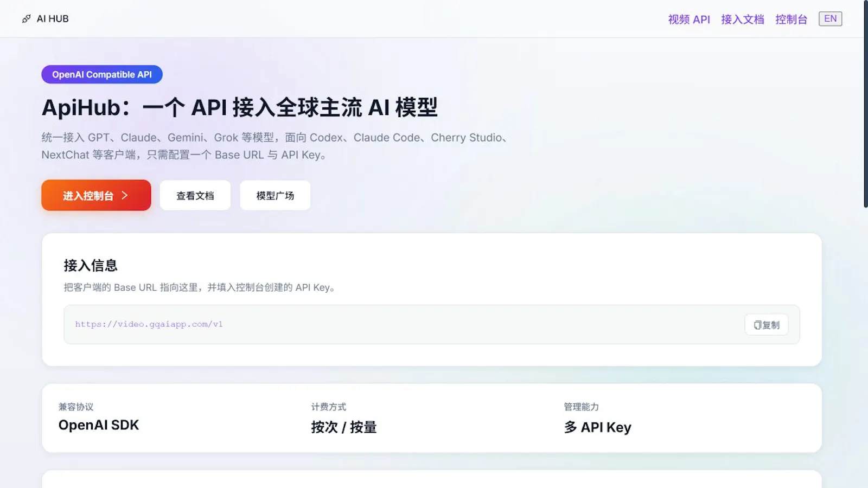This screenshot has height=488, width=868.
Task: Open the 模型广场 button
Action: 275,195
